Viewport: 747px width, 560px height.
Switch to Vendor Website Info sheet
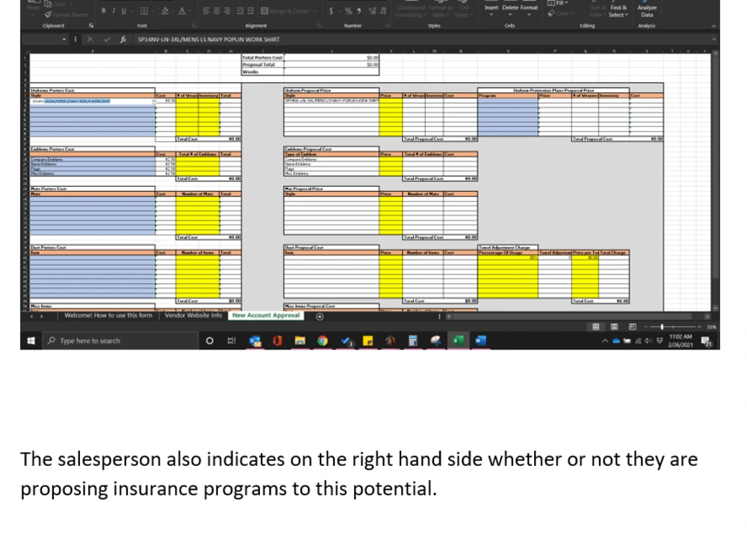coord(193,315)
